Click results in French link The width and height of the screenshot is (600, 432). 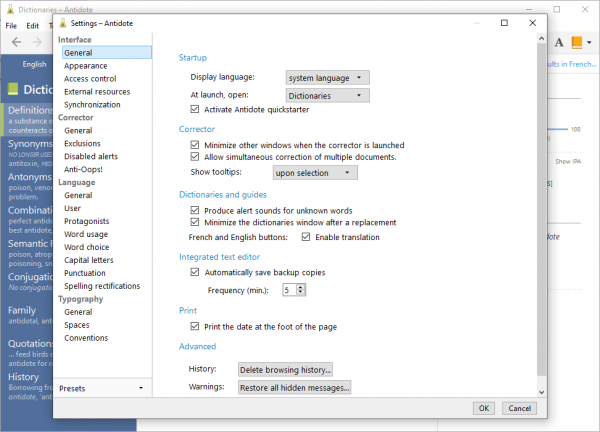coord(572,64)
